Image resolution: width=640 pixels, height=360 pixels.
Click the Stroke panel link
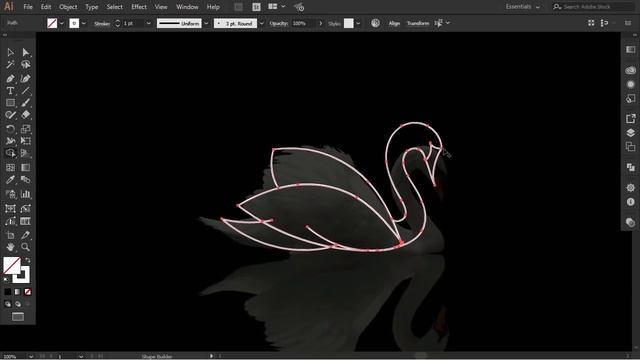(x=102, y=24)
